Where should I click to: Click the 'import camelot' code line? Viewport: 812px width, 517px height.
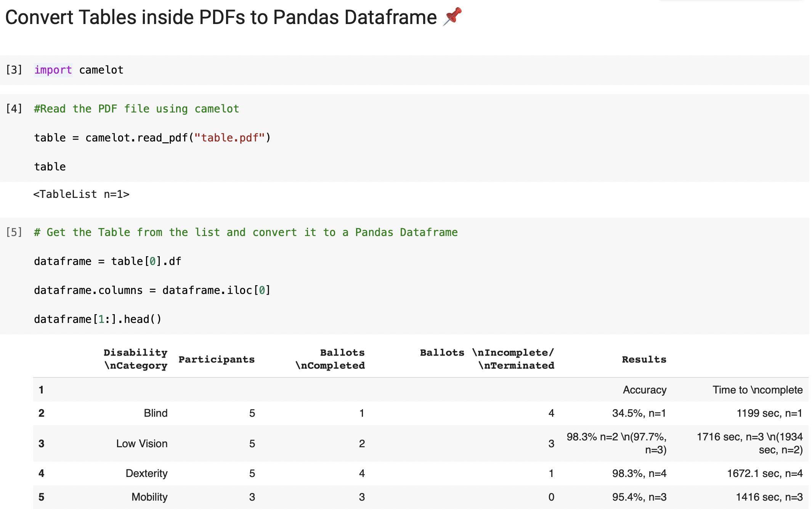(79, 70)
